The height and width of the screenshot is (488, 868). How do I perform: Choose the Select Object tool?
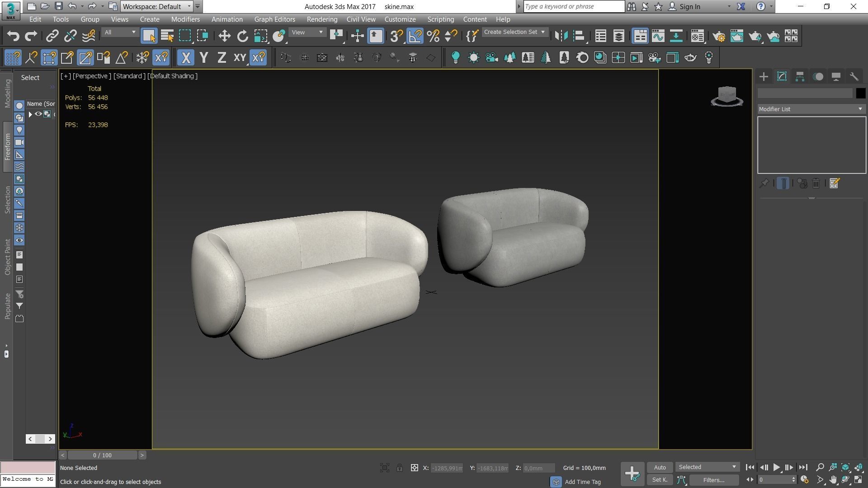click(149, 36)
